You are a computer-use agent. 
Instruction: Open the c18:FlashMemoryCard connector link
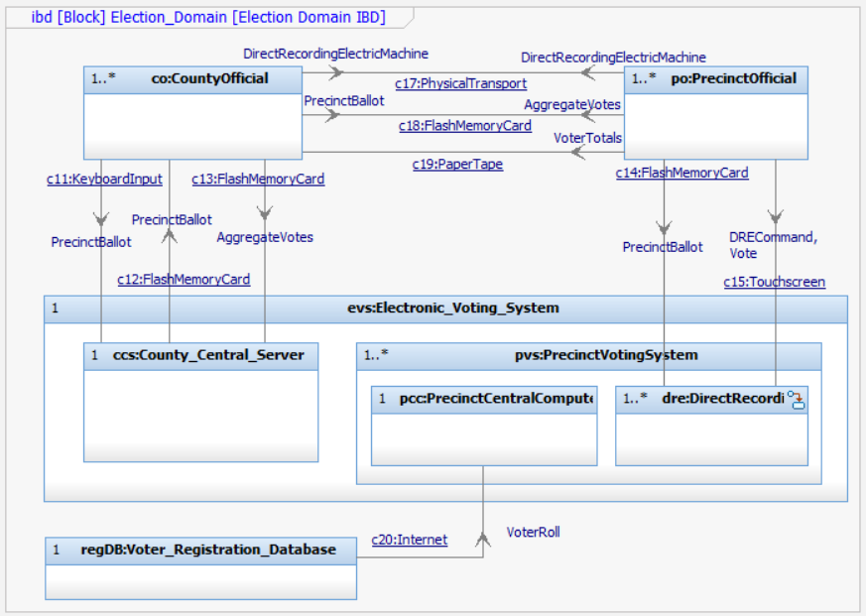point(465,125)
